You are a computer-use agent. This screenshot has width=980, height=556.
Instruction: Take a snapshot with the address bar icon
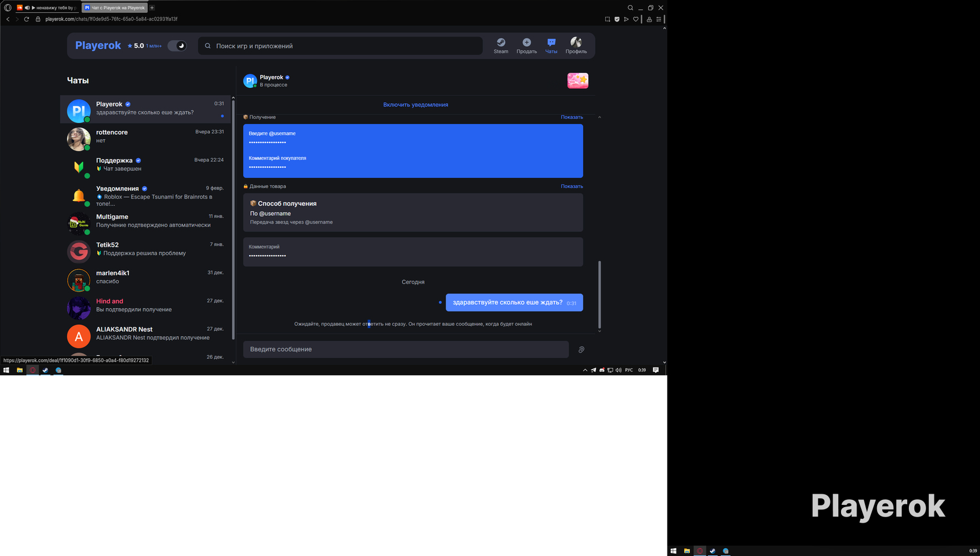pos(608,19)
